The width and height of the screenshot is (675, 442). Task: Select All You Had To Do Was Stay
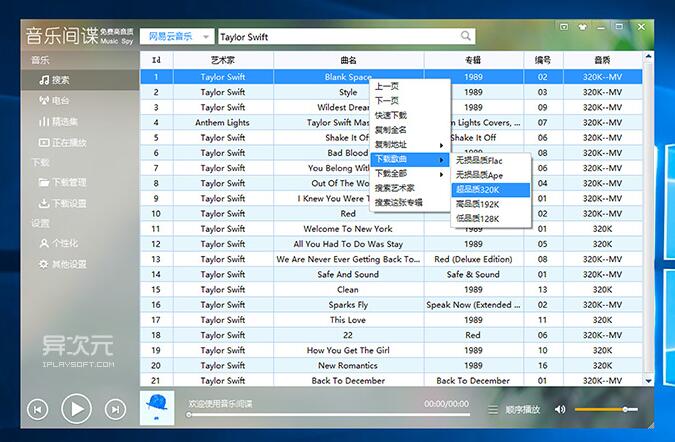point(348,244)
